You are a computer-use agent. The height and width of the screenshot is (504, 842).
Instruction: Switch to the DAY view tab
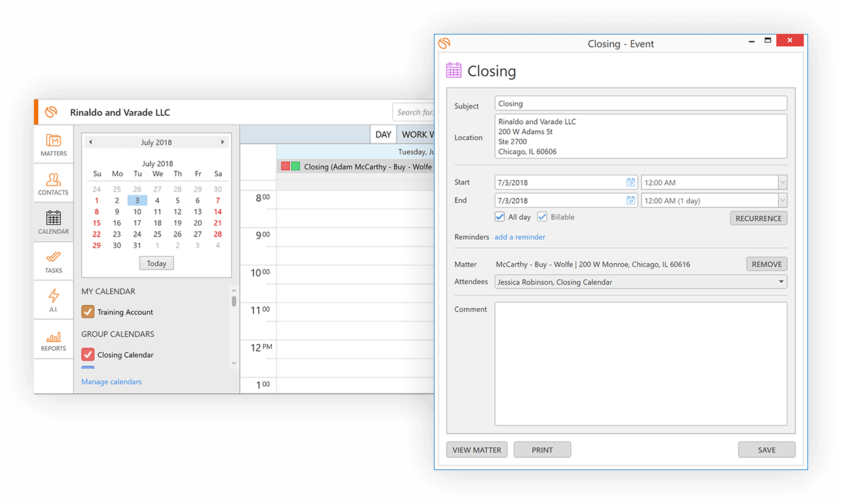[383, 134]
